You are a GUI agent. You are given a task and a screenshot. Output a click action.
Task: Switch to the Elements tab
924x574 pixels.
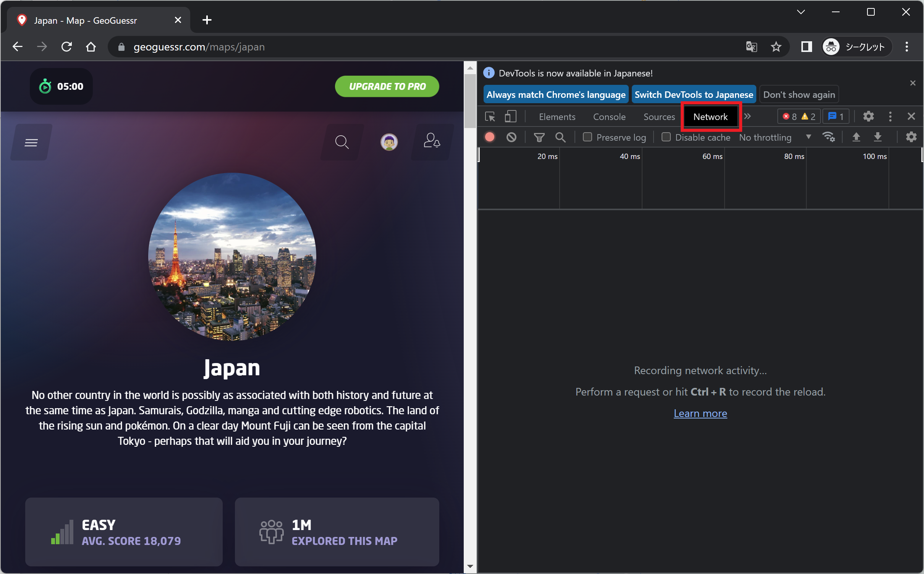(x=557, y=117)
